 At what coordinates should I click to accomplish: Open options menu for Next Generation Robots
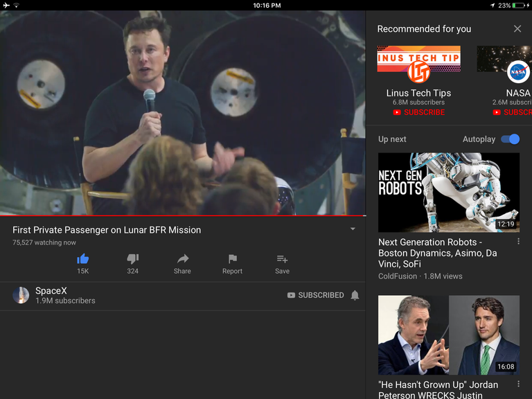[518, 241]
